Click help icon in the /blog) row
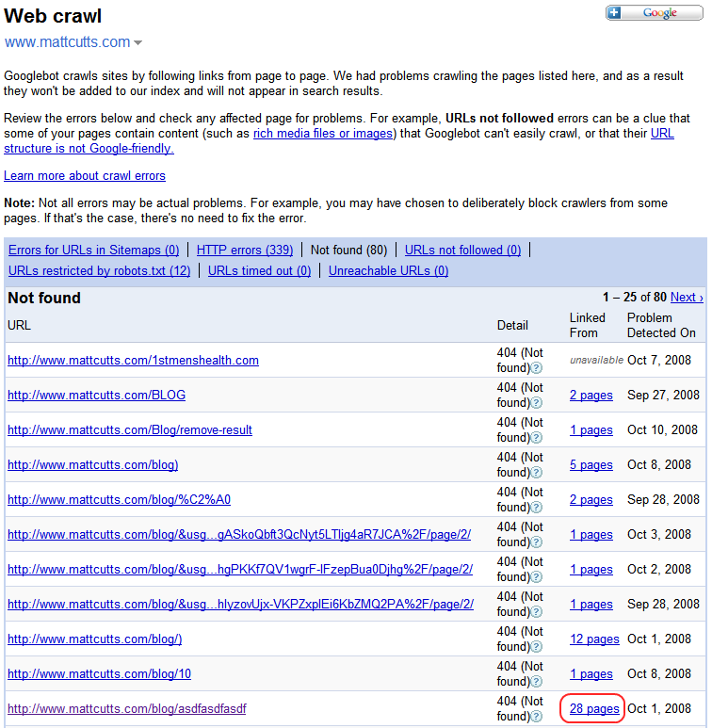712x728 pixels. (x=536, y=473)
